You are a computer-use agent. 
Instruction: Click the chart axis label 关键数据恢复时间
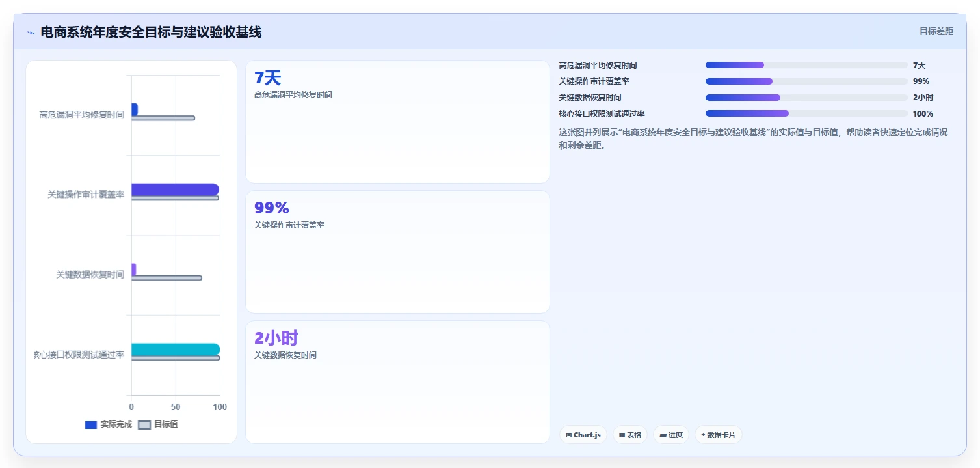point(90,275)
